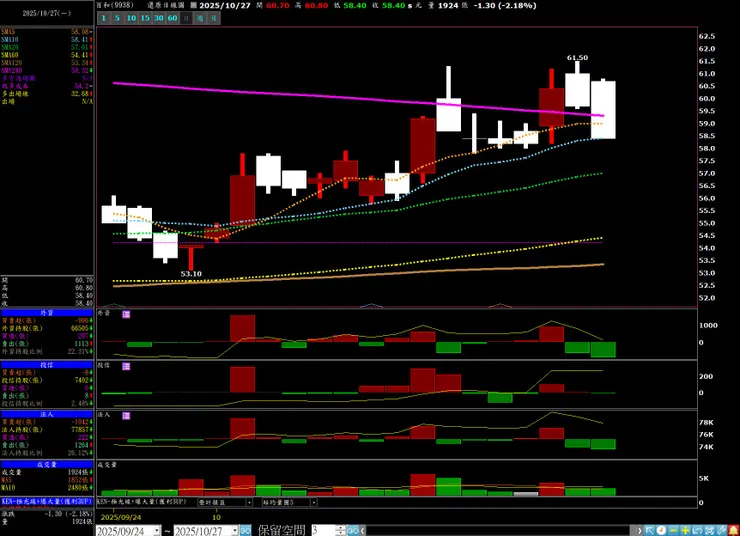
Task: Click the 保留空間 value input showing 3
Action: (x=324, y=531)
